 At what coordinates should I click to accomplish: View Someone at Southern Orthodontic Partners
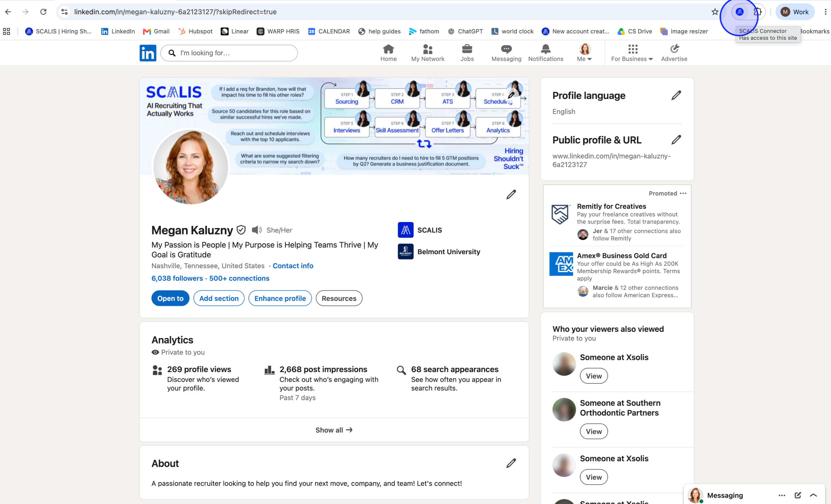pyautogui.click(x=594, y=431)
